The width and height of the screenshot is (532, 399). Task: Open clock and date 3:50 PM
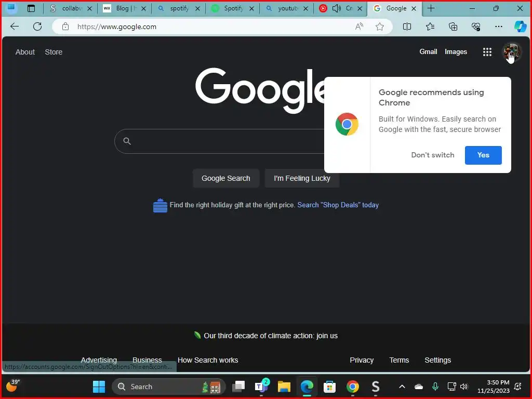(493, 387)
